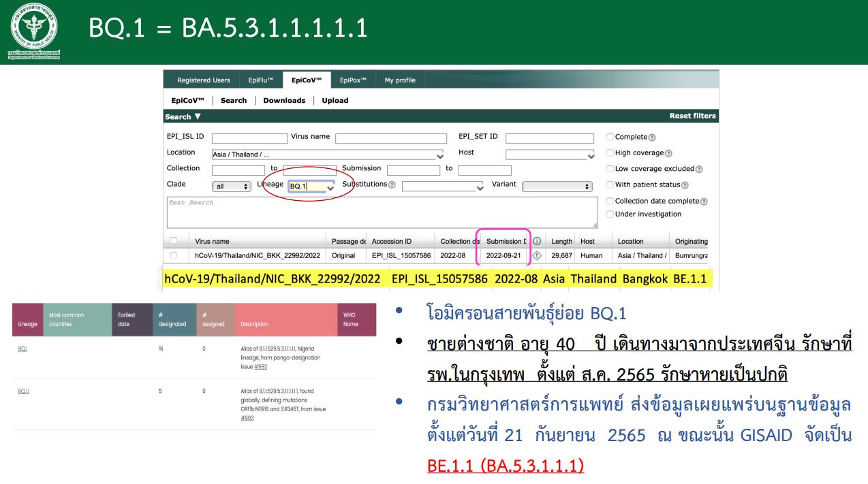
Task: Click help icon next to Collection date complete
Action: 704,201
